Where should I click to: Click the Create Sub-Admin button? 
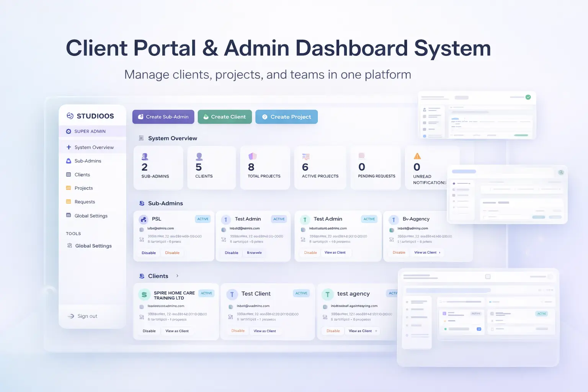163,117
